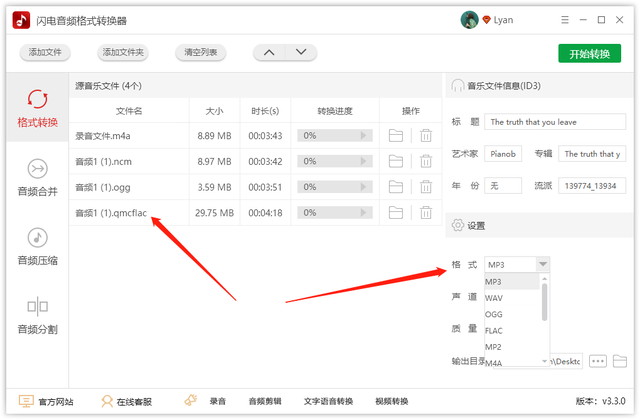Click the 时长(s) column header
The height and width of the screenshot is (420, 640).
tap(265, 111)
